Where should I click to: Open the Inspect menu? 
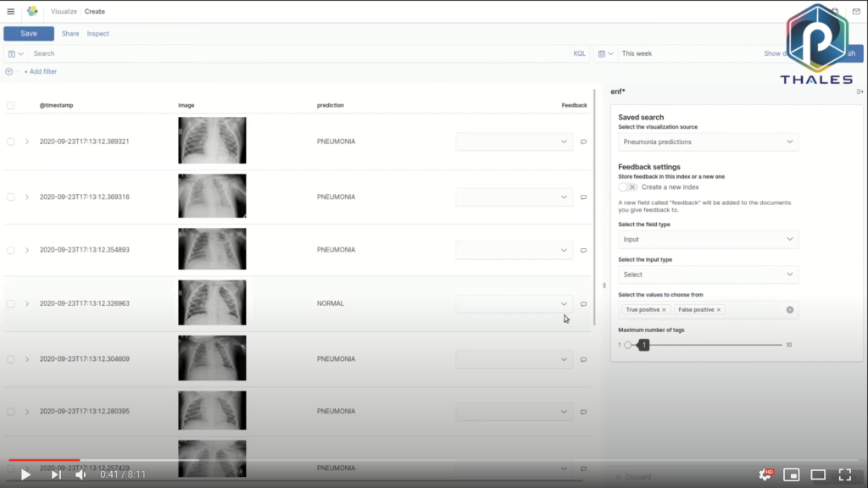coord(98,34)
